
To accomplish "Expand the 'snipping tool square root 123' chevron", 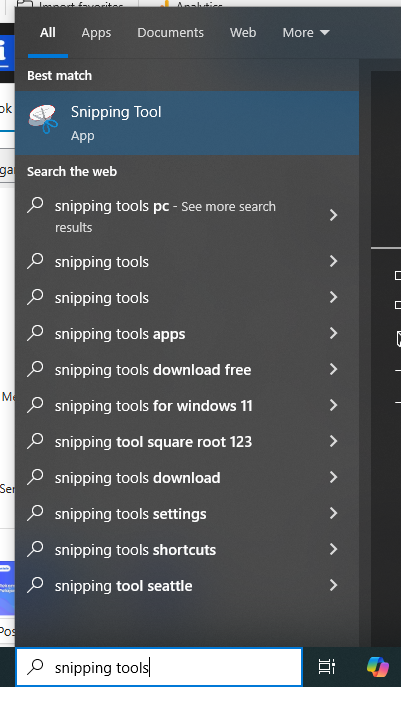I will click(x=333, y=441).
